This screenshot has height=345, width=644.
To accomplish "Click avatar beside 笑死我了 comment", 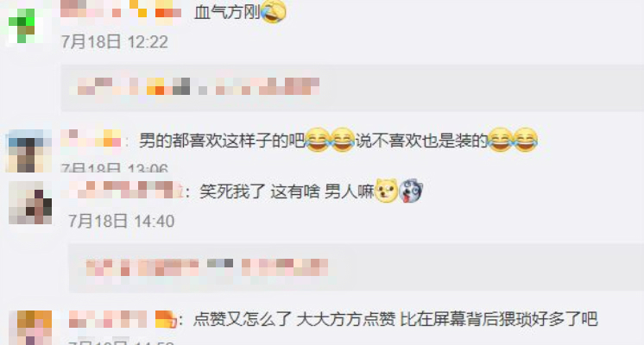I will point(30,203).
